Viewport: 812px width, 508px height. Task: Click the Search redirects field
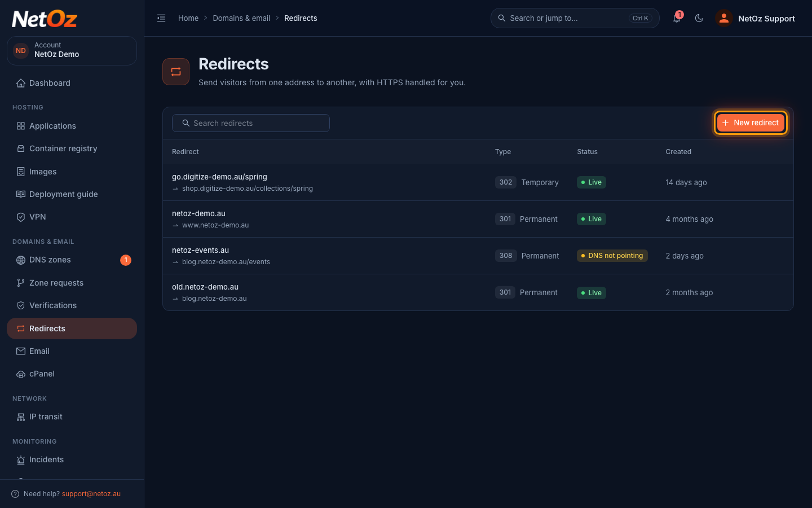pyautogui.click(x=251, y=123)
